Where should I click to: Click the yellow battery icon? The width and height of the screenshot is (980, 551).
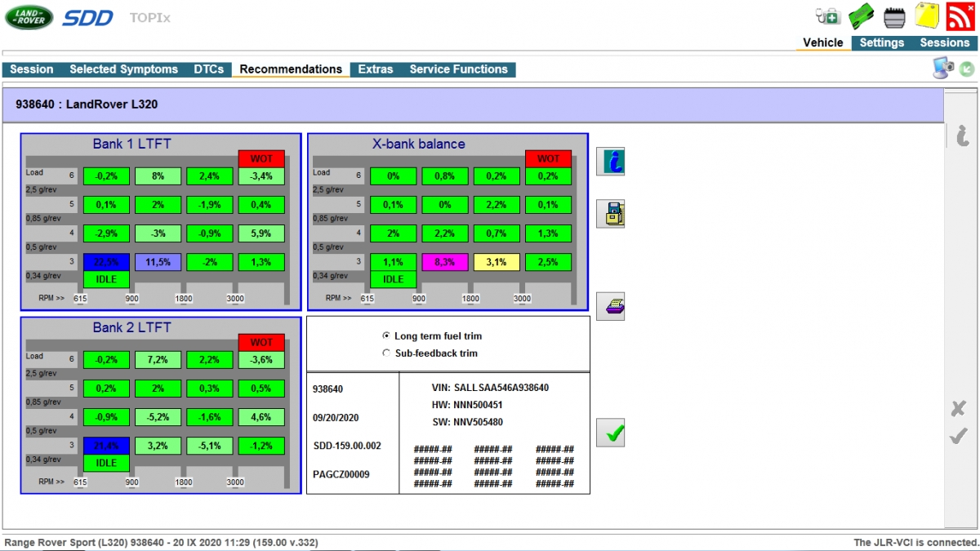927,16
